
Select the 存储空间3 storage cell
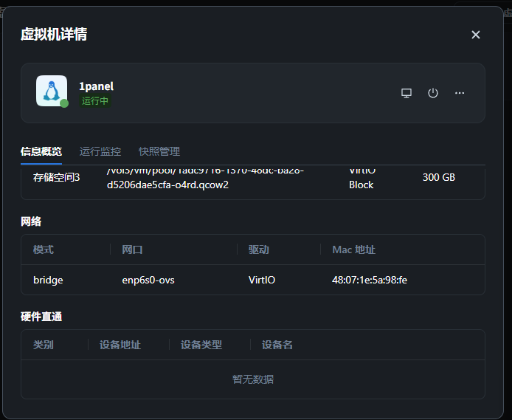pos(56,177)
